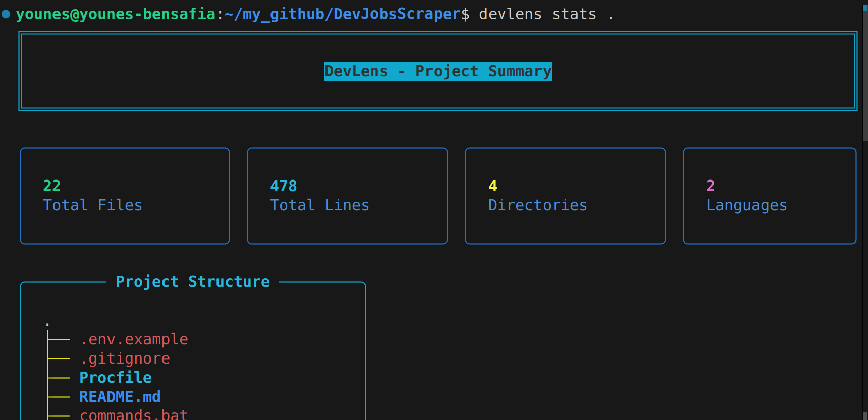The height and width of the screenshot is (420, 868).
Task: Click the 478 line count value
Action: click(283, 186)
